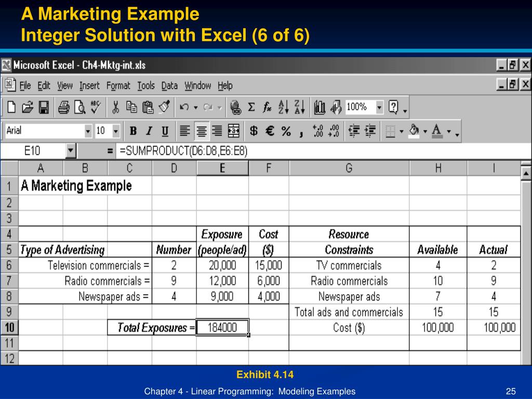Select cell E10 showing 184000
The height and width of the screenshot is (399, 532).
click(x=222, y=327)
